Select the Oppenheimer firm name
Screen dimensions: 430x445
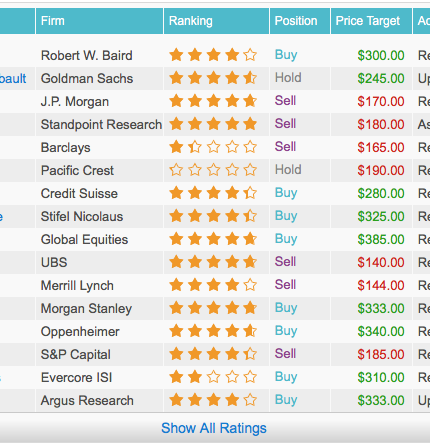80,332
